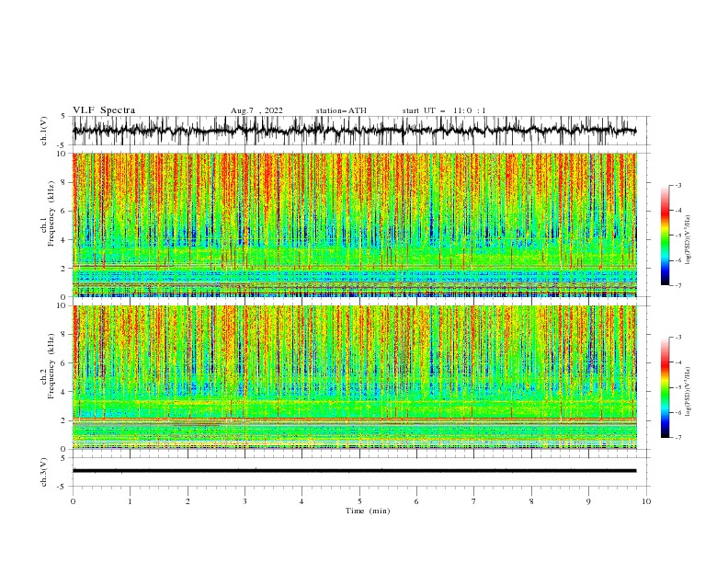The image size is (728, 563).
Task: Click the "-3" tick on the upper colorbar
Action: (678, 185)
